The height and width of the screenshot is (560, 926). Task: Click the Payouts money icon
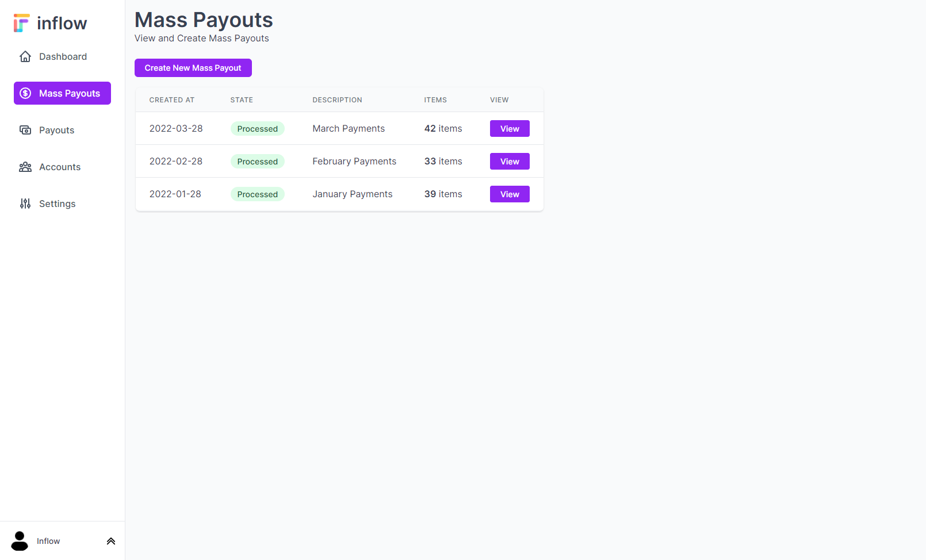coord(25,130)
